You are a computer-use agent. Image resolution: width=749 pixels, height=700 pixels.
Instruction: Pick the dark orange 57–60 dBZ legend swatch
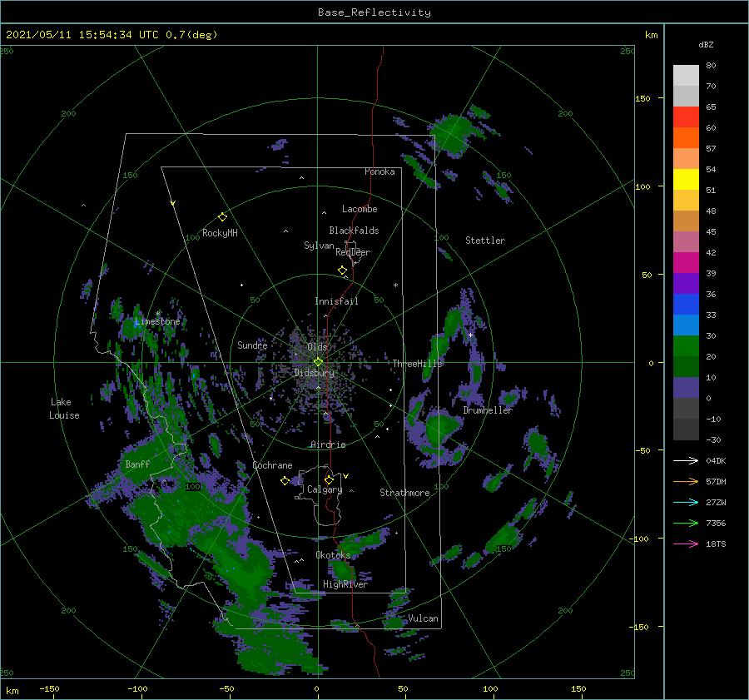686,137
